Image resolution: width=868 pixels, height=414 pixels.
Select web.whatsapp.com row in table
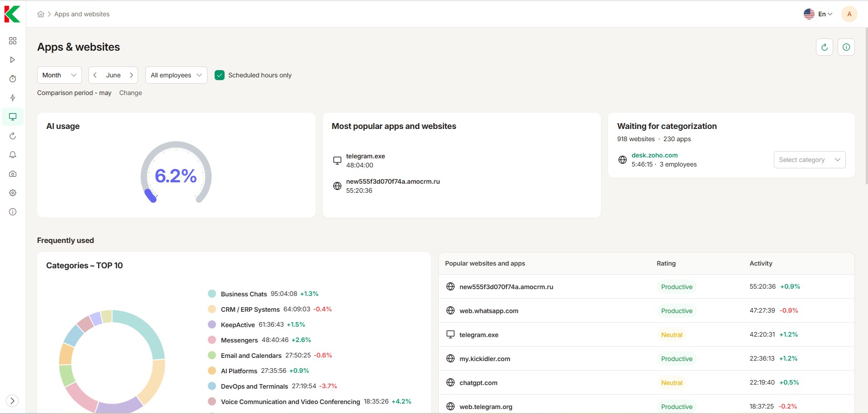point(646,310)
